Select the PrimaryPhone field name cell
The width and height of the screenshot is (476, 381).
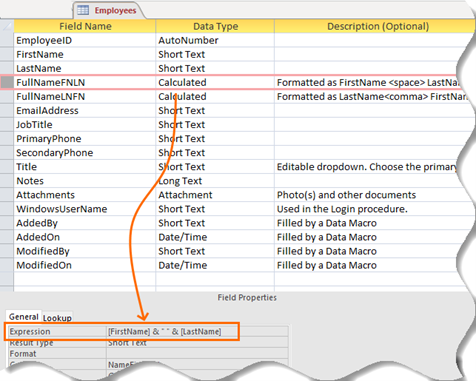click(85, 139)
